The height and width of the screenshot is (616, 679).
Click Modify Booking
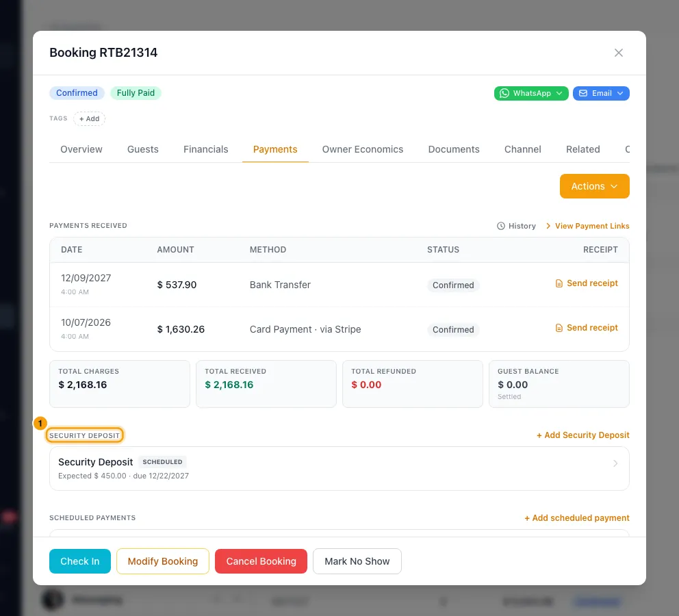pos(163,561)
